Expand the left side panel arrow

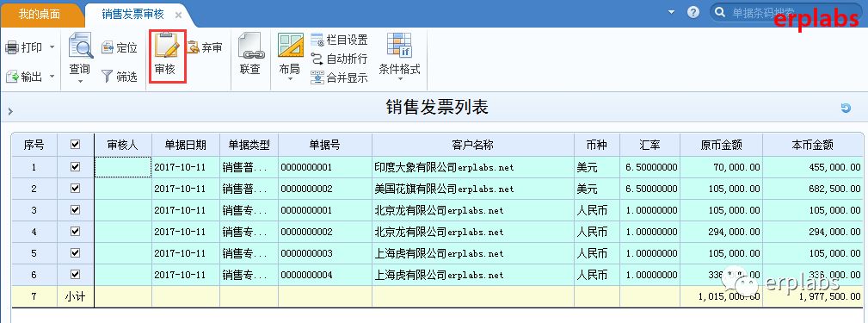click(10, 112)
